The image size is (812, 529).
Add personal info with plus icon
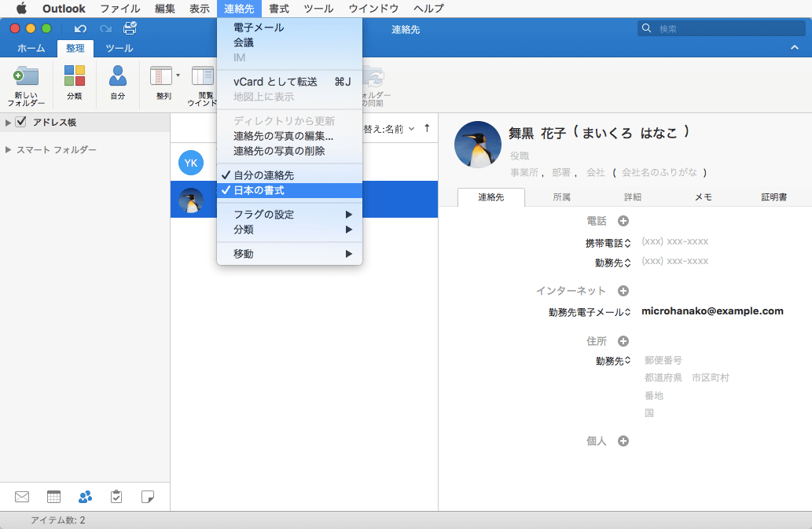(x=623, y=441)
